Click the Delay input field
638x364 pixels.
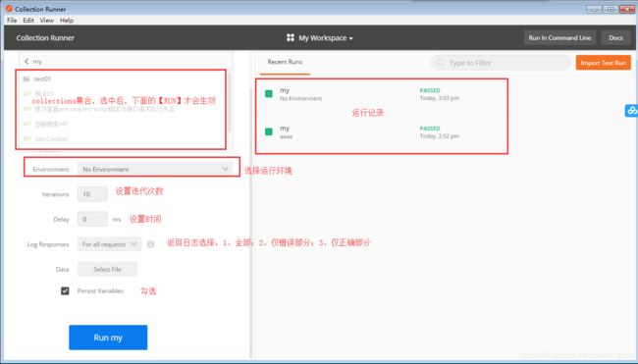(92, 219)
